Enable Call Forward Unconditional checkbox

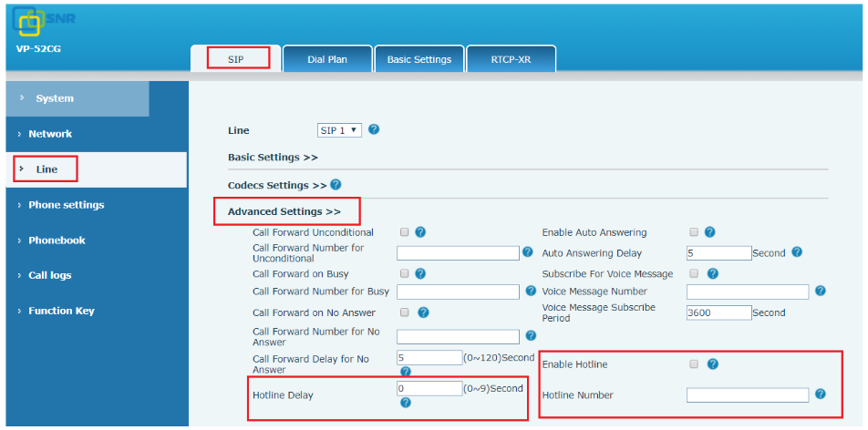tap(404, 232)
